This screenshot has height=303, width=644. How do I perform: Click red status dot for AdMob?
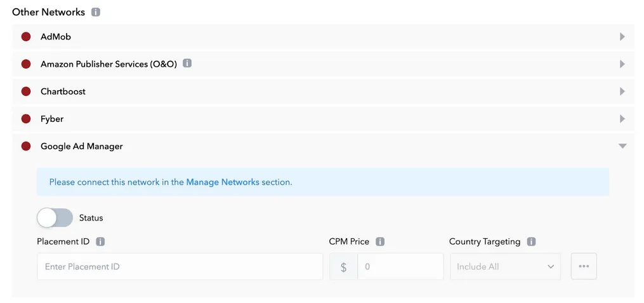pyautogui.click(x=26, y=37)
